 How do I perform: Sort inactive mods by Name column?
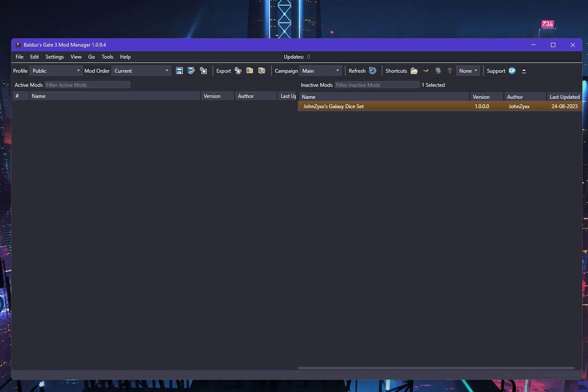tap(384, 97)
